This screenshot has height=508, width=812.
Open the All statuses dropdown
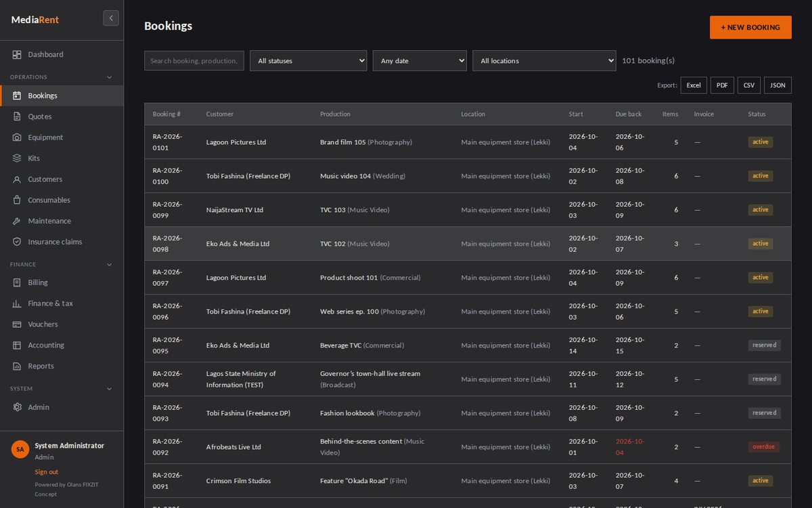(x=309, y=61)
